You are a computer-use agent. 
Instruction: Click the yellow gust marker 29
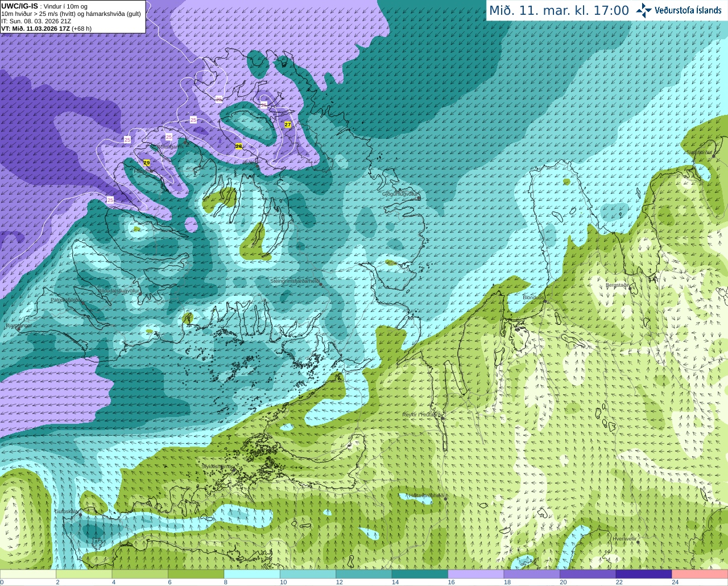[x=147, y=163]
